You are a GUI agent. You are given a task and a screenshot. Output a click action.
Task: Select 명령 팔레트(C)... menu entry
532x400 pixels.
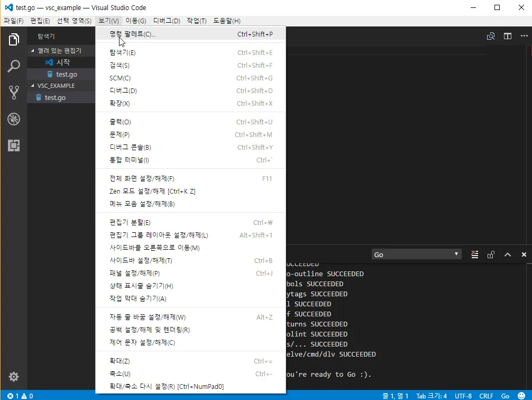(x=191, y=34)
